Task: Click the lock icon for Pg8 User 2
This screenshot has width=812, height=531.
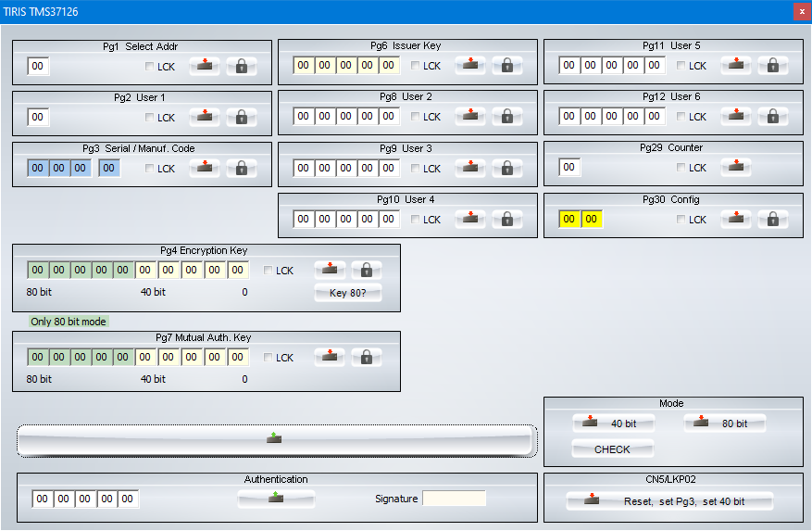Action: point(507,116)
